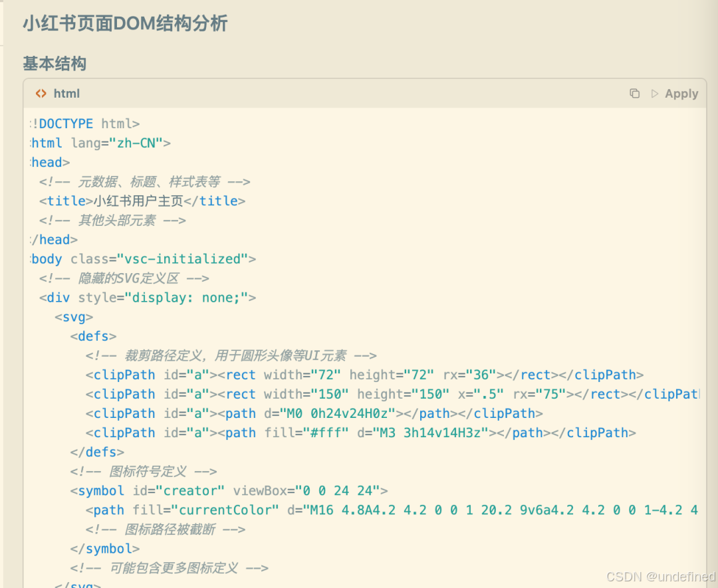Click the div style="display: none;" line
Screen dimensions: 718x588
[148, 298]
